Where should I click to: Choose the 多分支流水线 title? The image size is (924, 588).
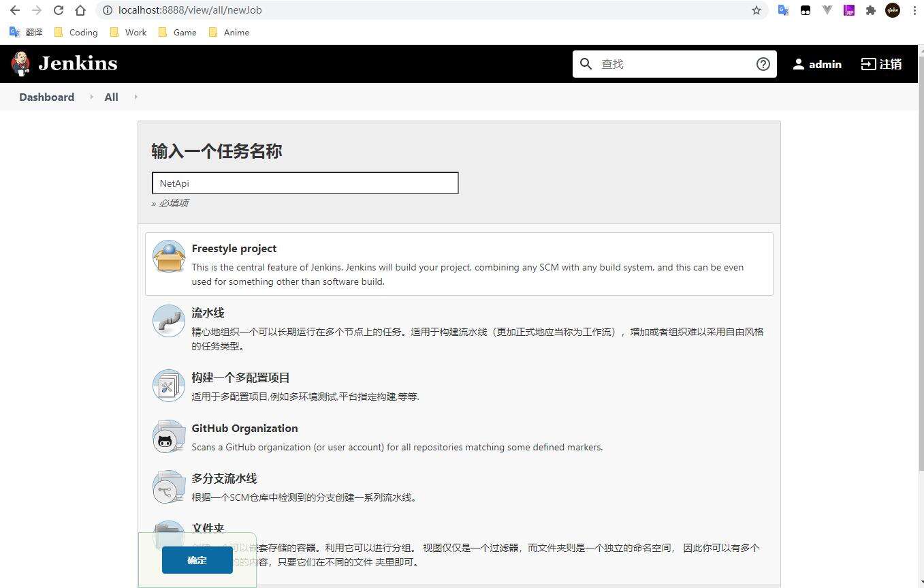click(x=224, y=478)
